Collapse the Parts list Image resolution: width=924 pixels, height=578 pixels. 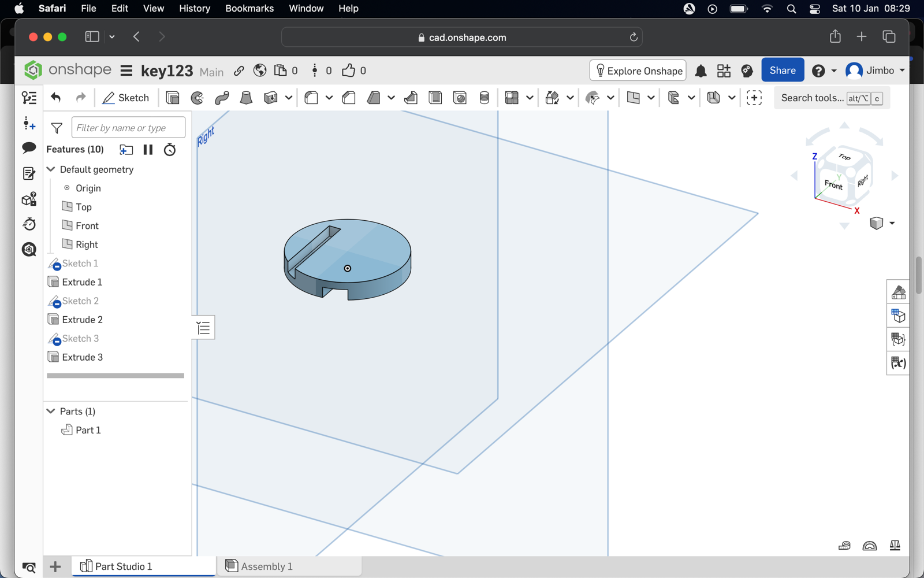[51, 411]
